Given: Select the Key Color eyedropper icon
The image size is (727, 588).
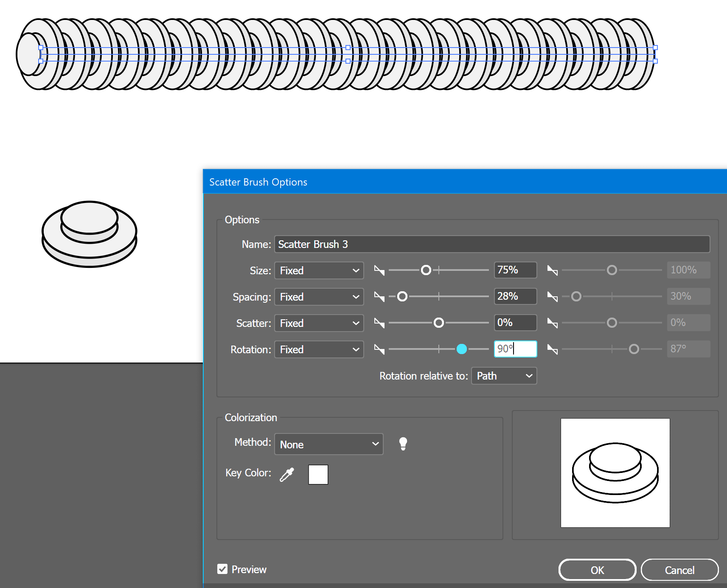Looking at the screenshot, I should click(x=287, y=474).
